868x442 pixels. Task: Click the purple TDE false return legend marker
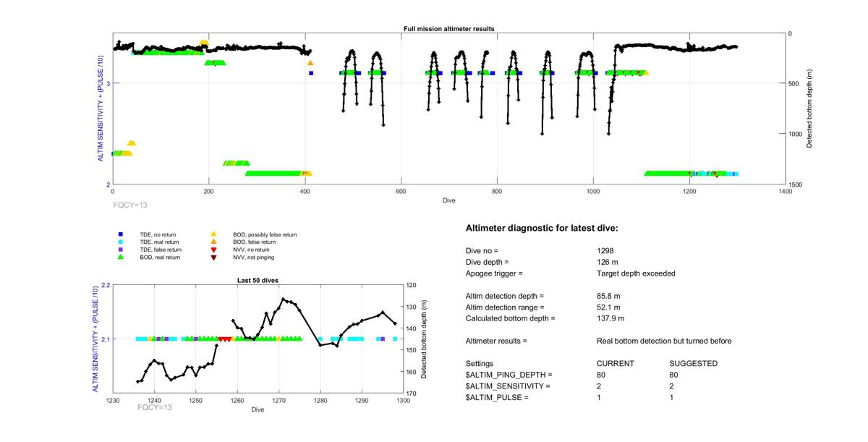click(x=122, y=250)
